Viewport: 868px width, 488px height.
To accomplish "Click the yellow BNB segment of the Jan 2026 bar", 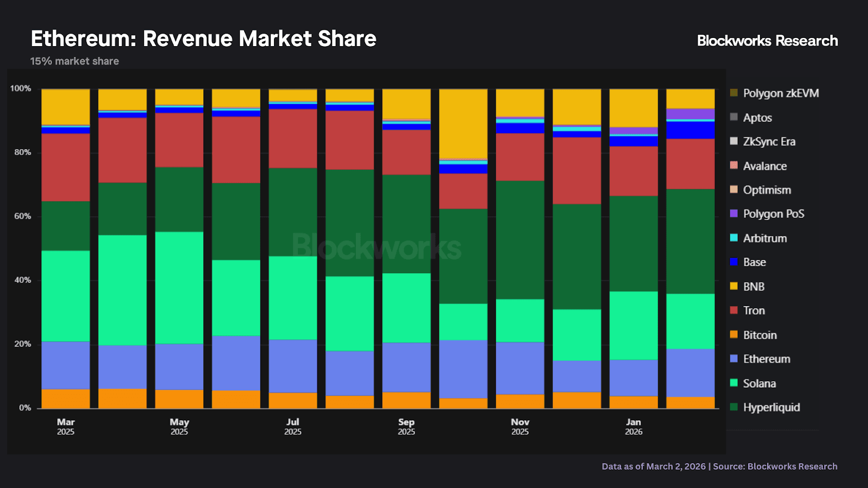I will 634,108.
